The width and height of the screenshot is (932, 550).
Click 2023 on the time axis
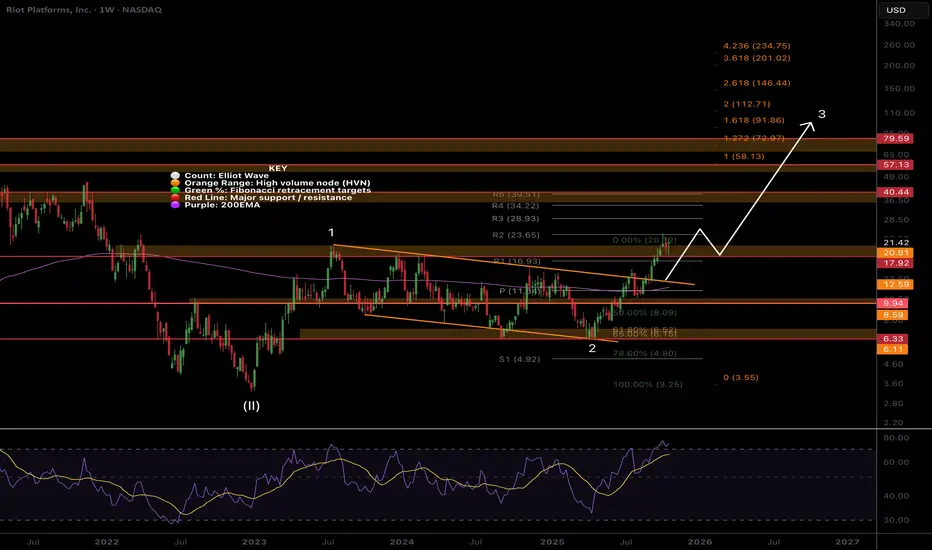(254, 539)
